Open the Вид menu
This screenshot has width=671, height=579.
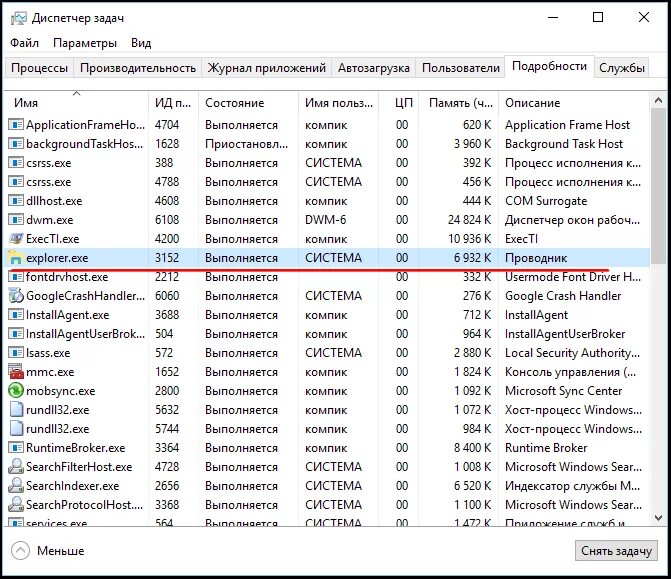(x=141, y=43)
